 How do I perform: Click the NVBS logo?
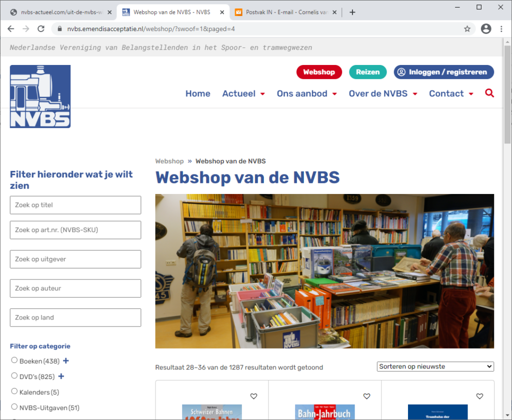click(x=40, y=96)
